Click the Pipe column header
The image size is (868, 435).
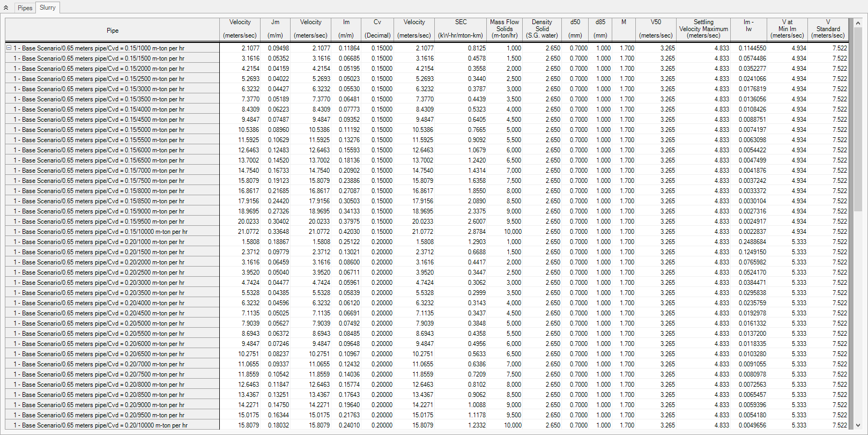(113, 30)
